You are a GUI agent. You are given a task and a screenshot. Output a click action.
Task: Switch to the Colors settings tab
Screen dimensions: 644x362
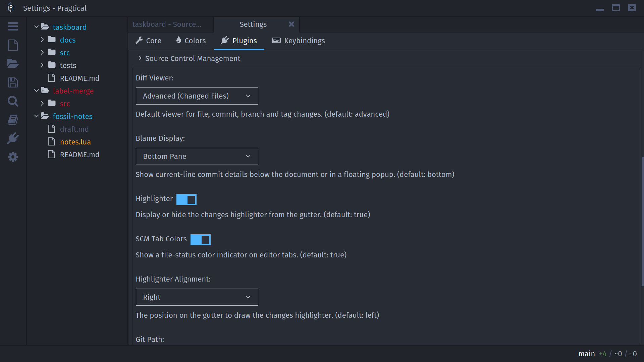191,41
